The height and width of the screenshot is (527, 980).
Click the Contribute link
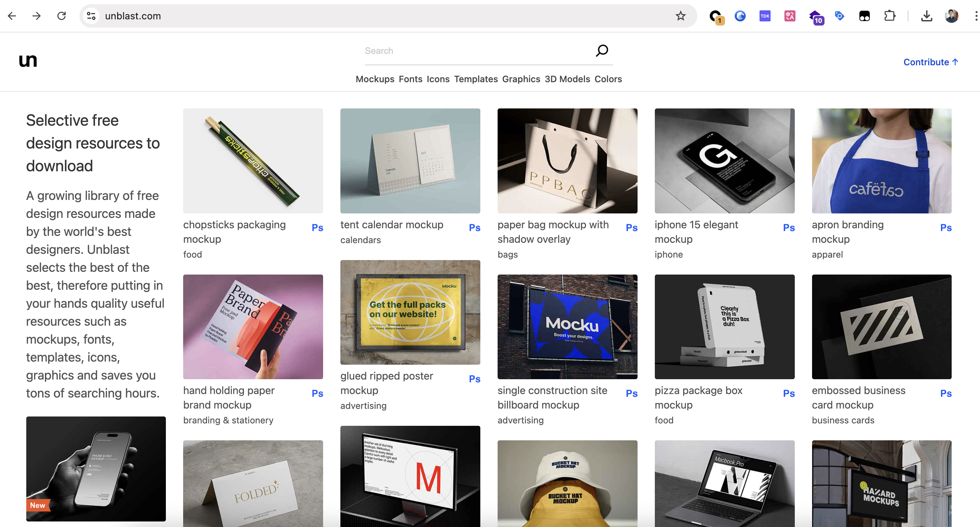tap(930, 62)
